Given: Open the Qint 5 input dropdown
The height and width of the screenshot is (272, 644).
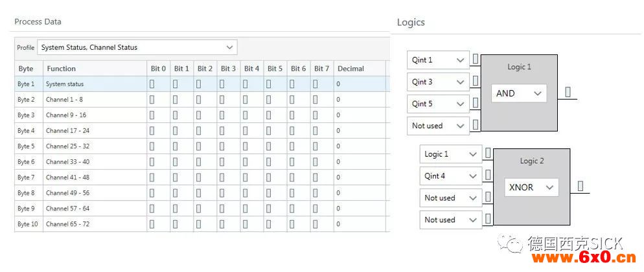Looking at the screenshot, I should pos(438,104).
